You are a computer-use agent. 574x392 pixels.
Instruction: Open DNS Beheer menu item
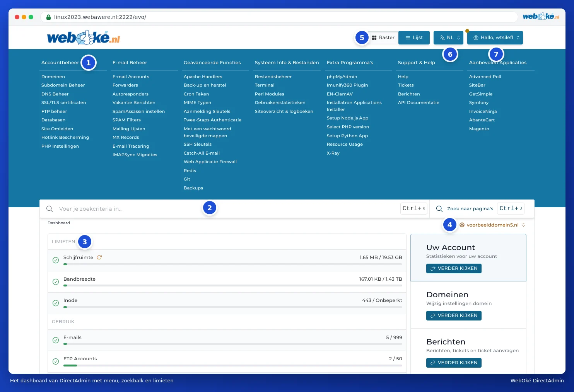(55, 94)
